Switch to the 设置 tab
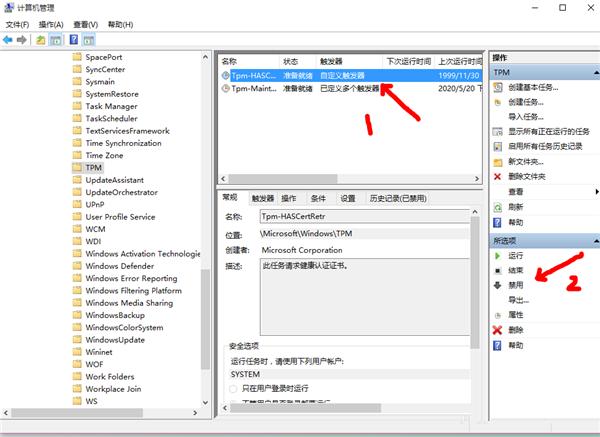 coord(348,199)
